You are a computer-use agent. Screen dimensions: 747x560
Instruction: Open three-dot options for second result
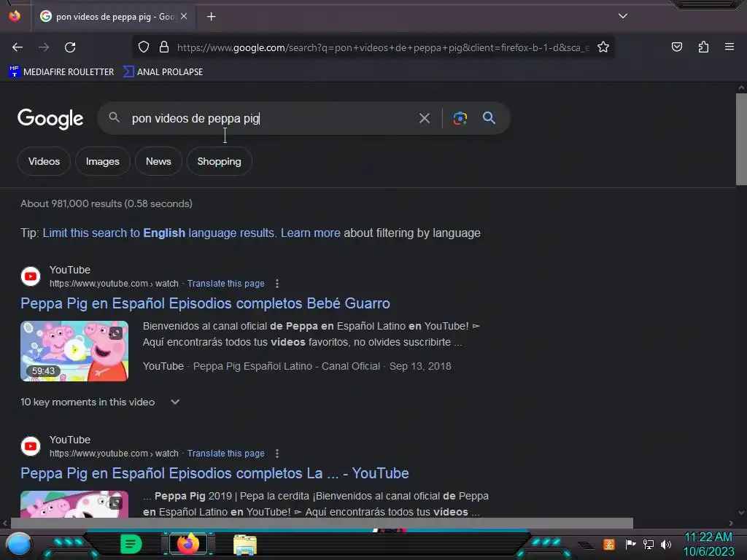point(276,454)
